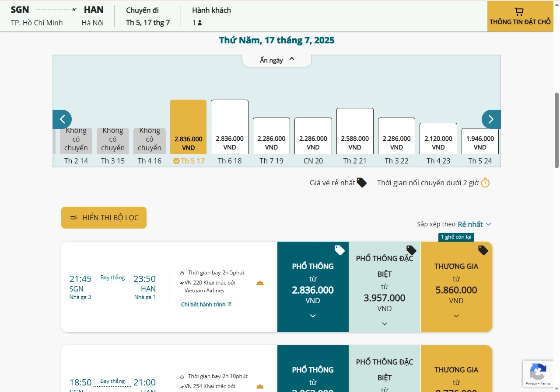Click the 21:45 SGN departure time
560x392 pixels.
click(x=80, y=279)
